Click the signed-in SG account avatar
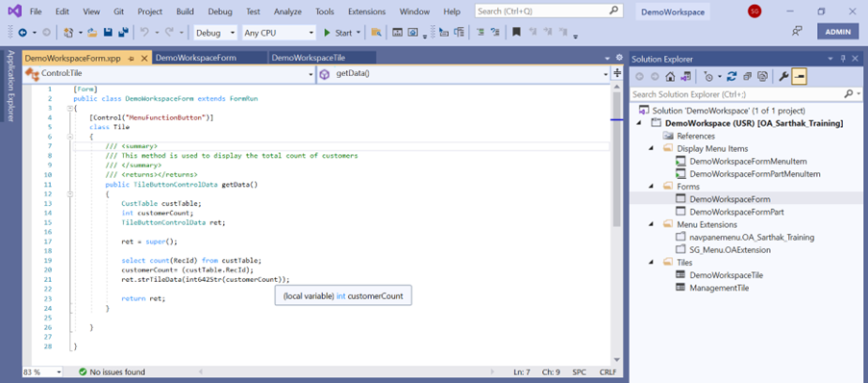The image size is (868, 383). [x=754, y=12]
